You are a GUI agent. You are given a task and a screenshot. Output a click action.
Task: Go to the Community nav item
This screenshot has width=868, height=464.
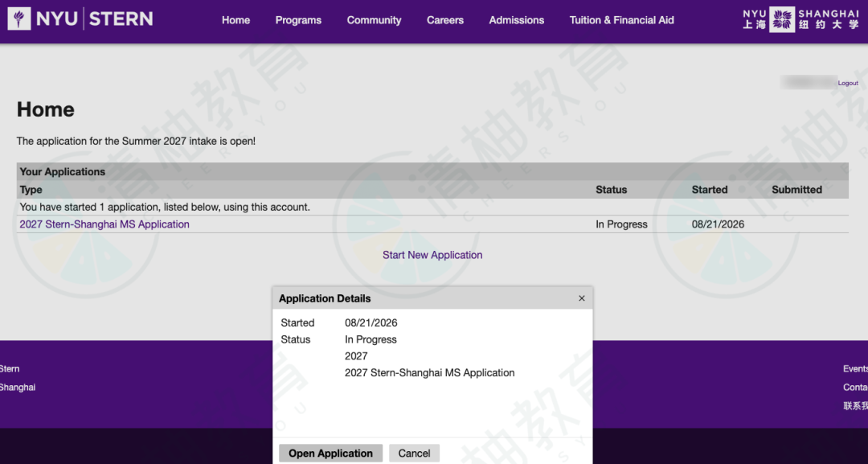[x=375, y=20]
